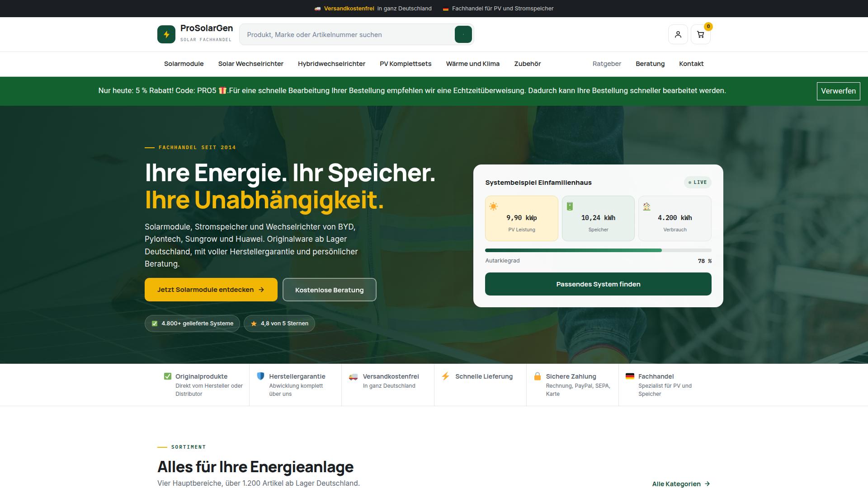Image resolution: width=868 pixels, height=488 pixels.
Task: Select the 10,24 kWh Speicher card
Action: pyautogui.click(x=598, y=218)
